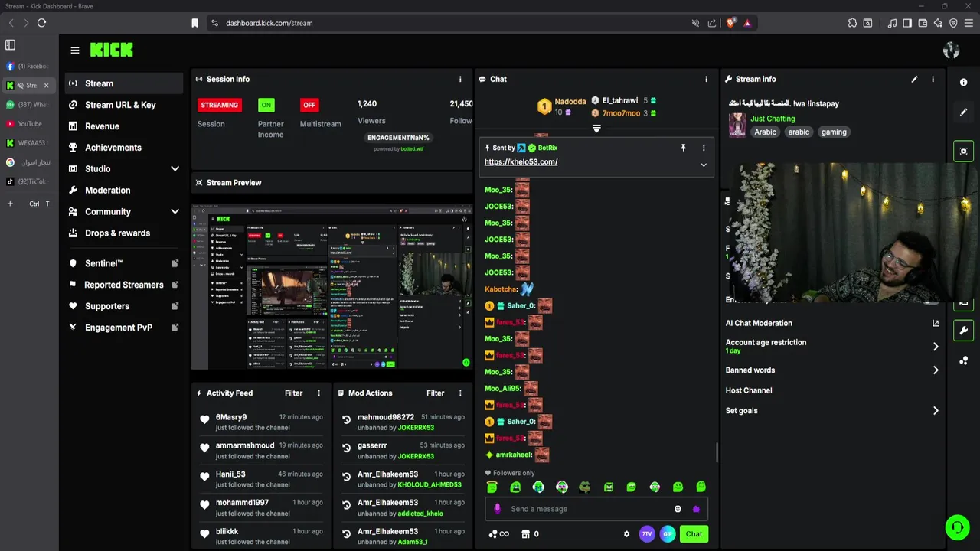Open Activity Feed Filter dropdown
This screenshot has width=980, height=551.
(293, 393)
